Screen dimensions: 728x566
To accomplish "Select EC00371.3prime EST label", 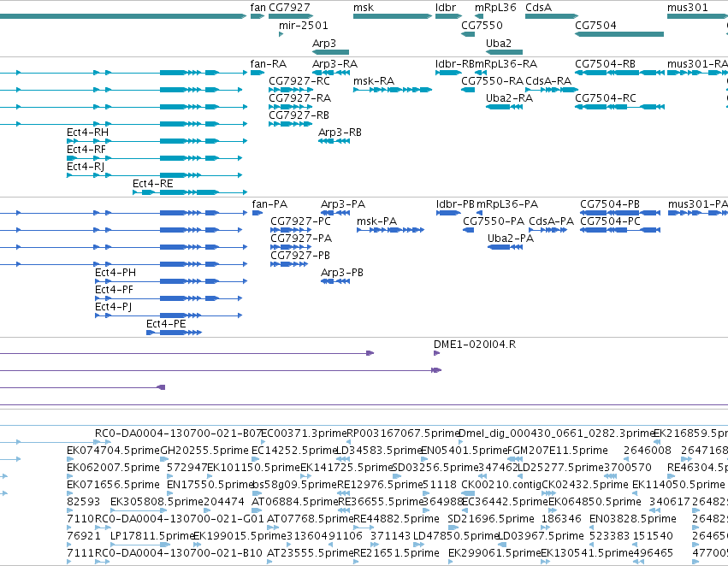I will [x=304, y=433].
